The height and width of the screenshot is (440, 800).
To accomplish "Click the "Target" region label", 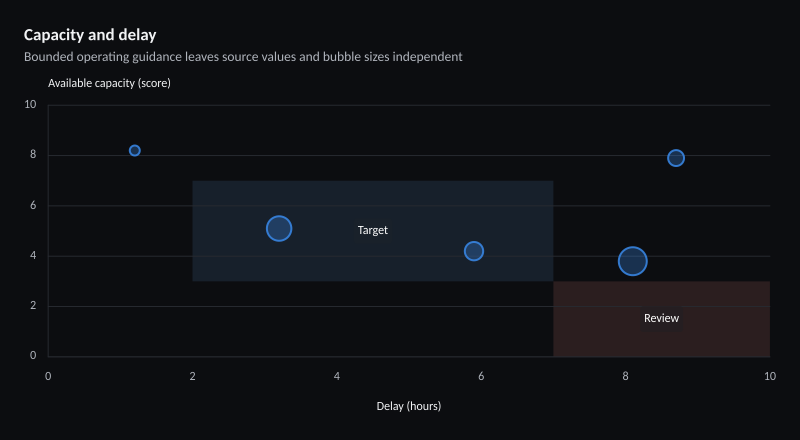I will (x=372, y=230).
